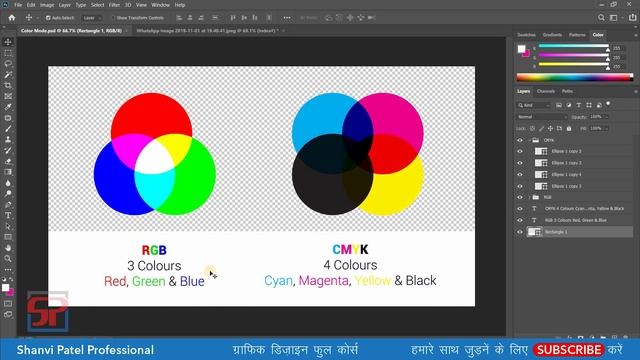Select the Pen tool
This screenshot has width=640, height=360.
point(8,204)
